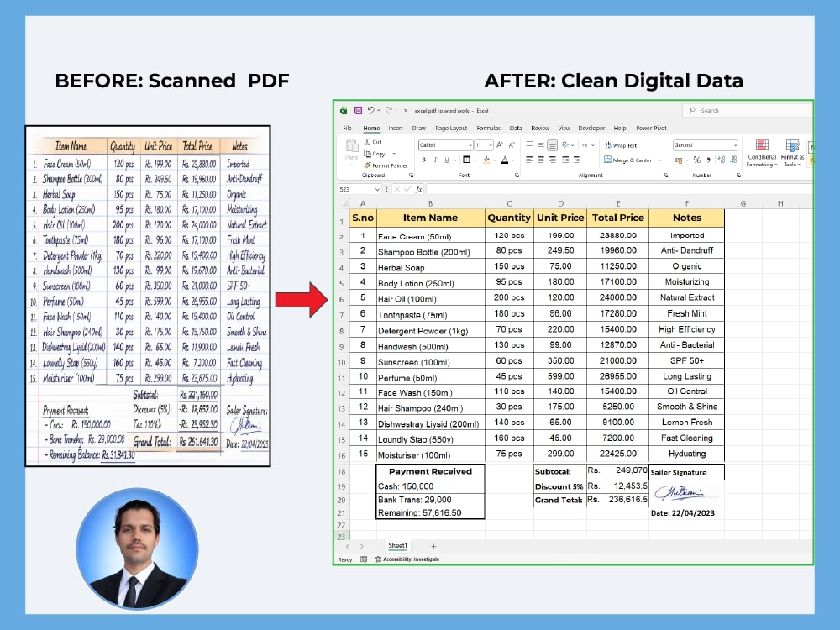Click the macro record icon in status bar
The height and width of the screenshot is (630, 840).
tap(364, 559)
